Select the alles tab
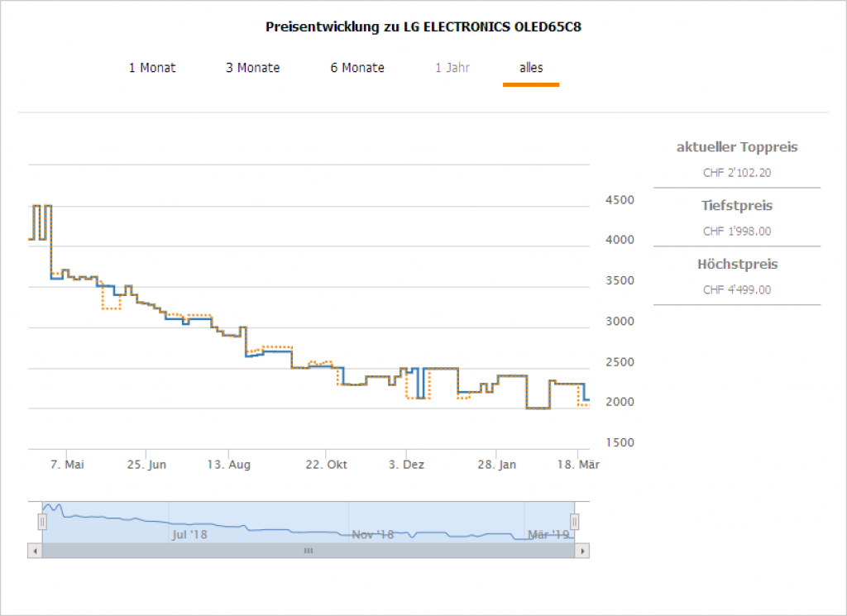This screenshot has width=847, height=616. [531, 68]
